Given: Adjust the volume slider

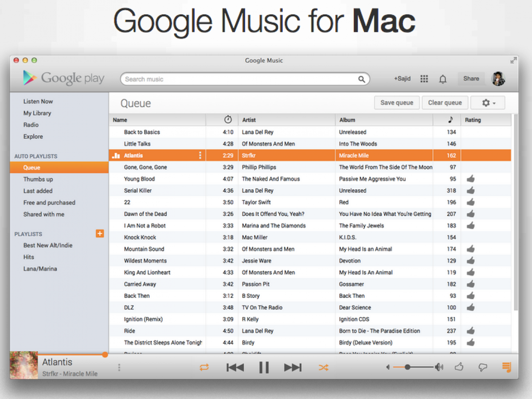Looking at the screenshot, I should click(x=407, y=367).
